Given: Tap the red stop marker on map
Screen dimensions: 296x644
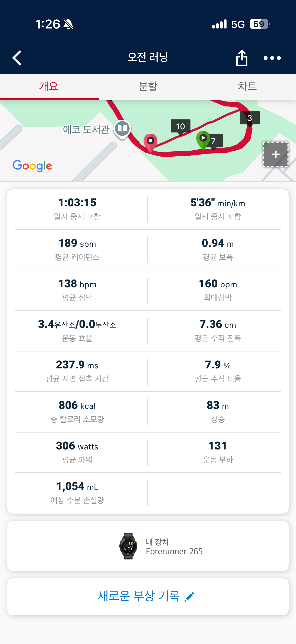Looking at the screenshot, I should pos(150,141).
